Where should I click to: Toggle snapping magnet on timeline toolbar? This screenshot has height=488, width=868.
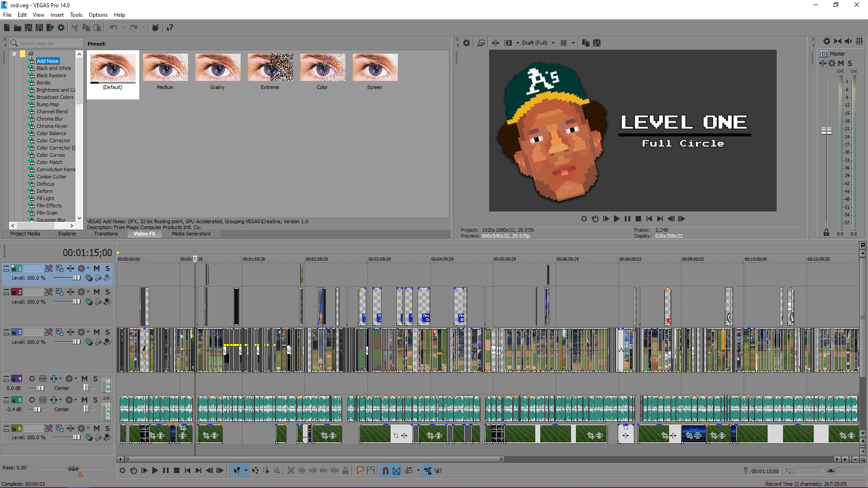pyautogui.click(x=386, y=471)
